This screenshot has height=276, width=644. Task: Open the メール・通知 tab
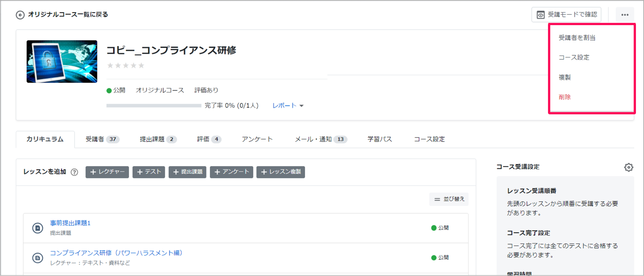321,139
